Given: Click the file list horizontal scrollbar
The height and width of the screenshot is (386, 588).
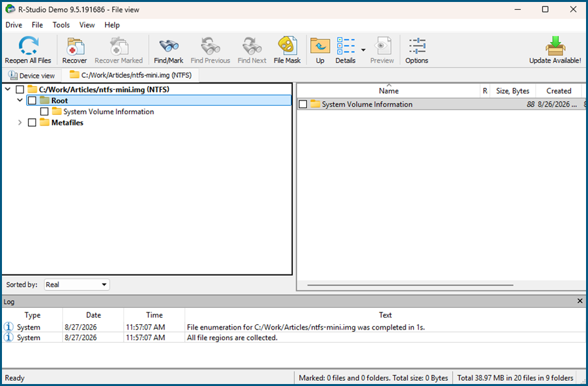Looking at the screenshot, I should coord(410,285).
